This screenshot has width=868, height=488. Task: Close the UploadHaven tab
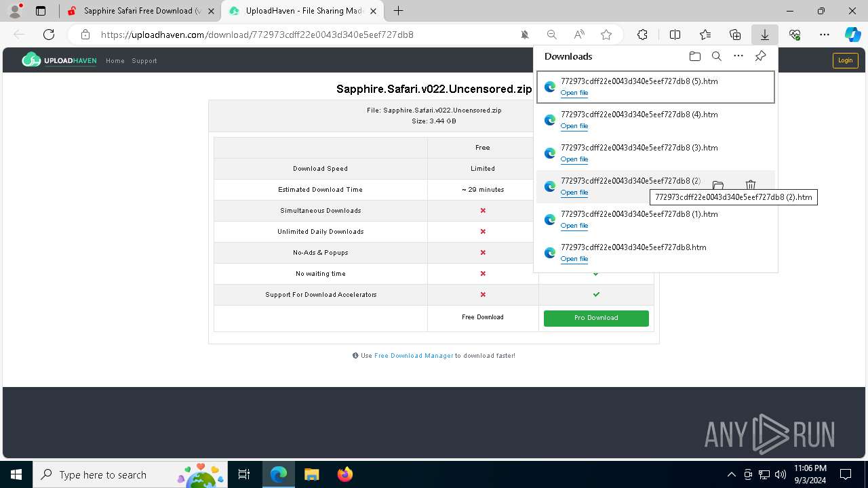373,11
